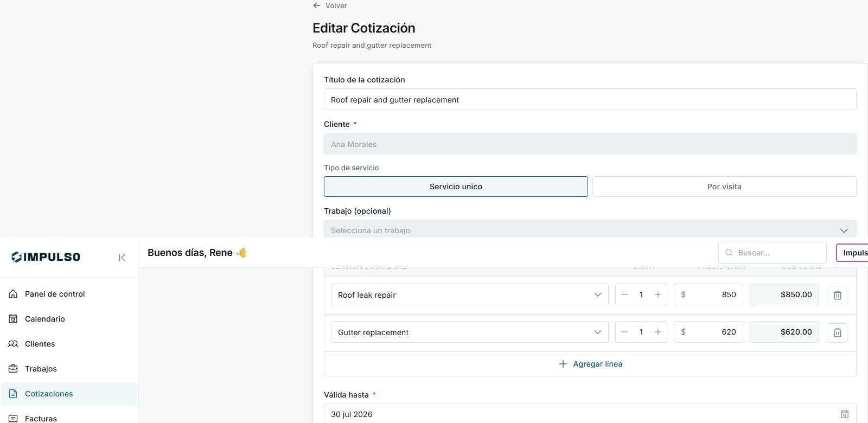Click the Título de la cotización field

590,99
